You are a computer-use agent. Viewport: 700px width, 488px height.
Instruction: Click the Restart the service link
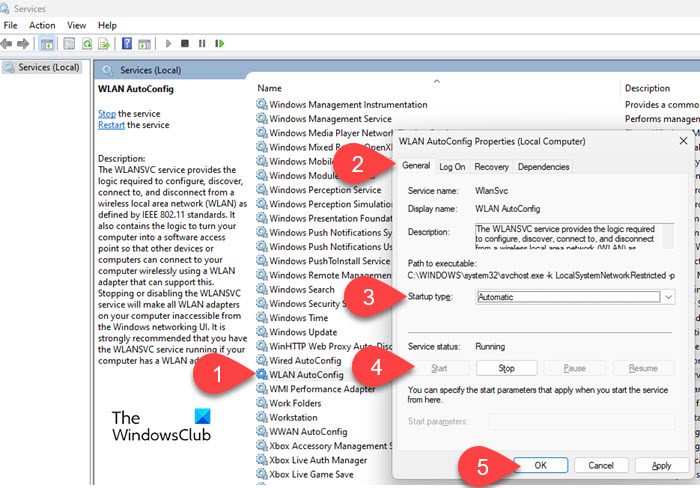coord(111,125)
